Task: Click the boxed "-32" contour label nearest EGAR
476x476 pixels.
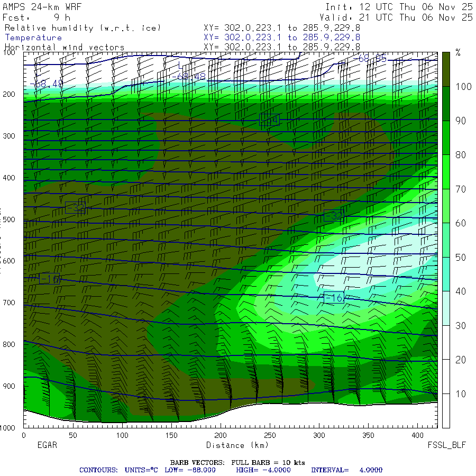Action: 75,208
